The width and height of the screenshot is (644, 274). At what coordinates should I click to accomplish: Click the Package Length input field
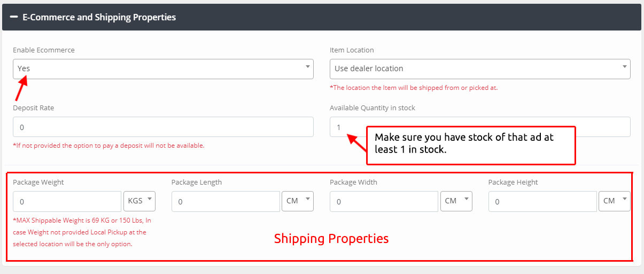click(225, 202)
